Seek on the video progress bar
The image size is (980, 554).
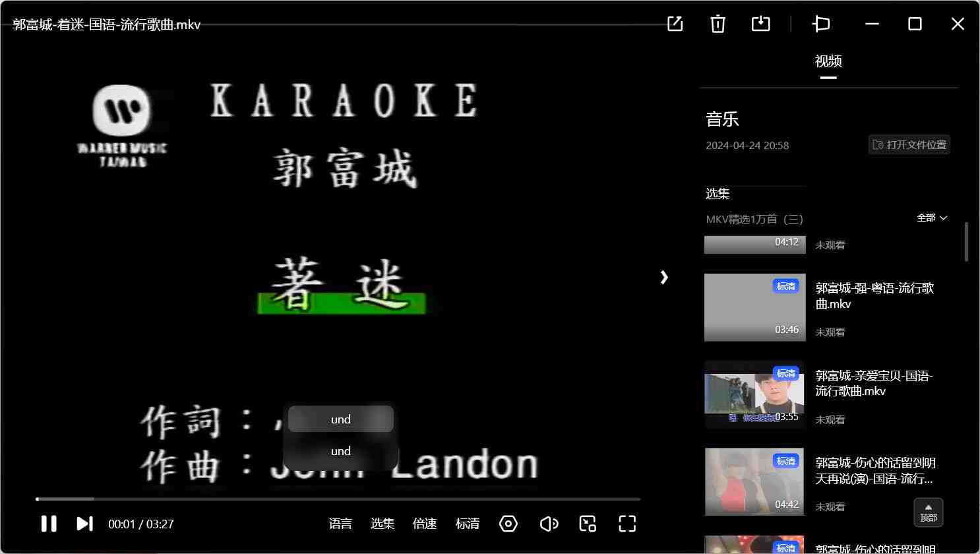[x=338, y=499]
